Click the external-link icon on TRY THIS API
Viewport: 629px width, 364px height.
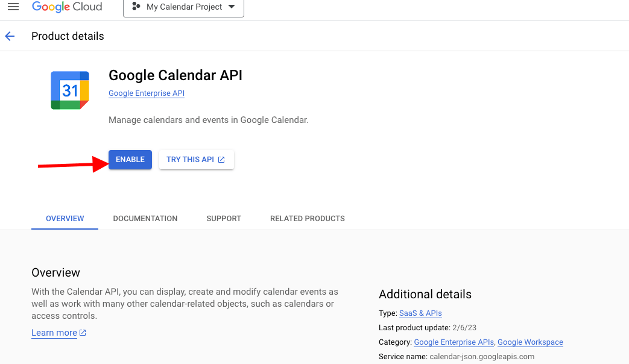[221, 160]
